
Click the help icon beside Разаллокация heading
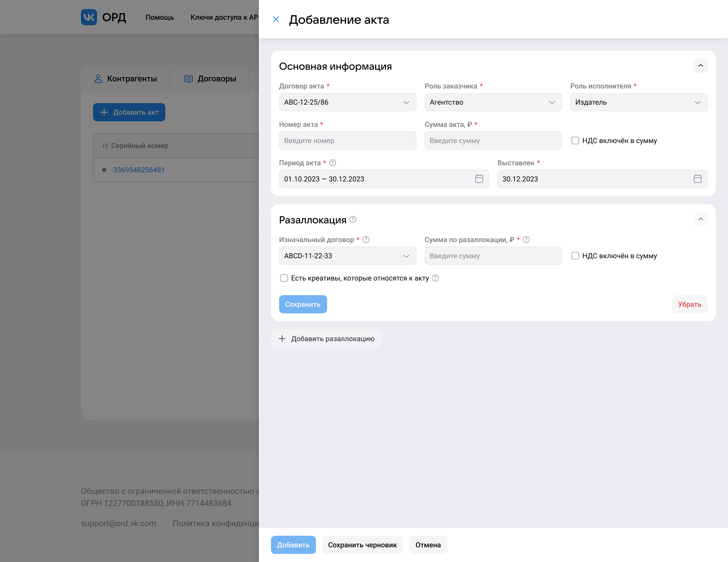point(353,220)
